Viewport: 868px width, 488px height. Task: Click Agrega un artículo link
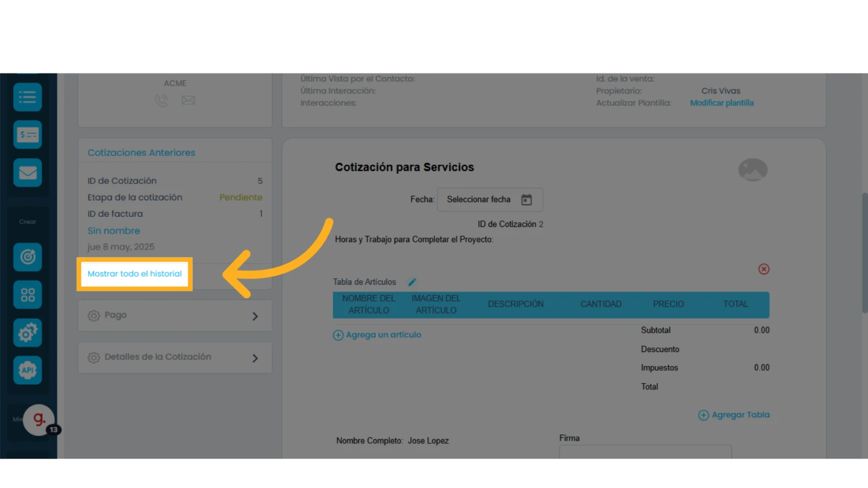coord(377,335)
